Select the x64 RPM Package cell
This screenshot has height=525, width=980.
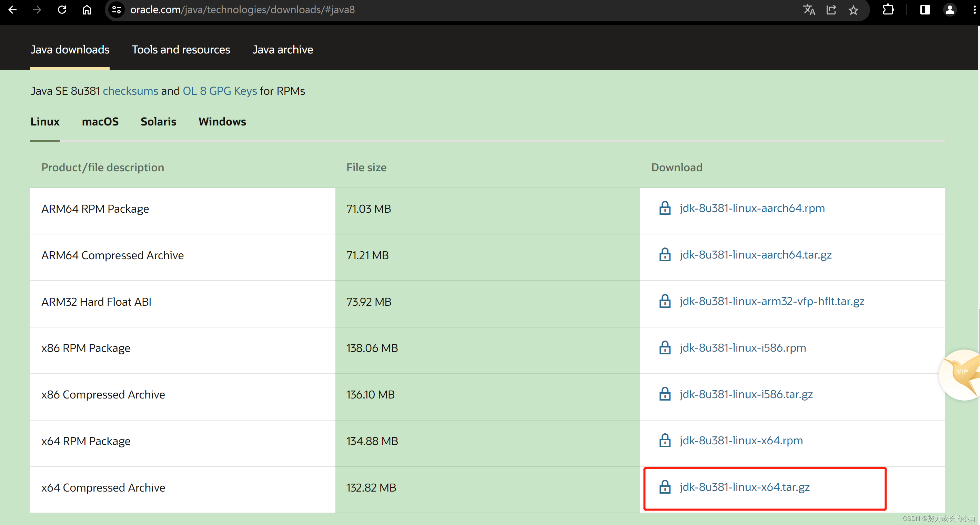[x=183, y=443]
